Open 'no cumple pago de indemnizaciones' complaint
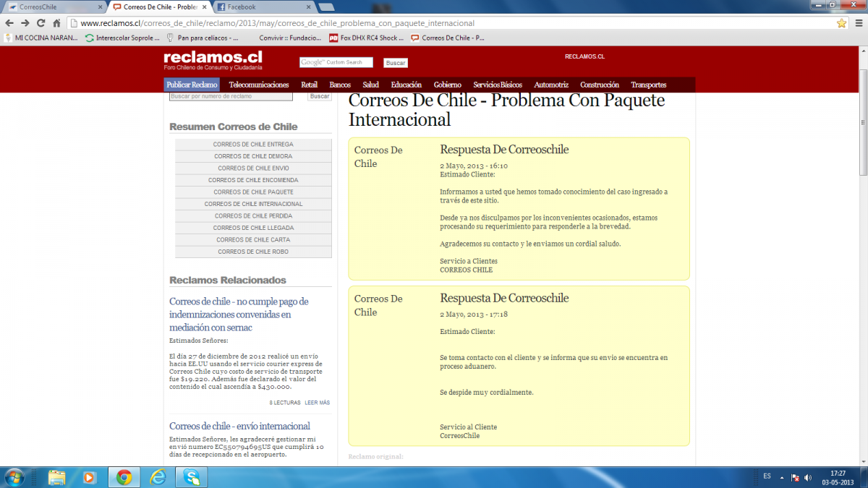 pos(239,314)
